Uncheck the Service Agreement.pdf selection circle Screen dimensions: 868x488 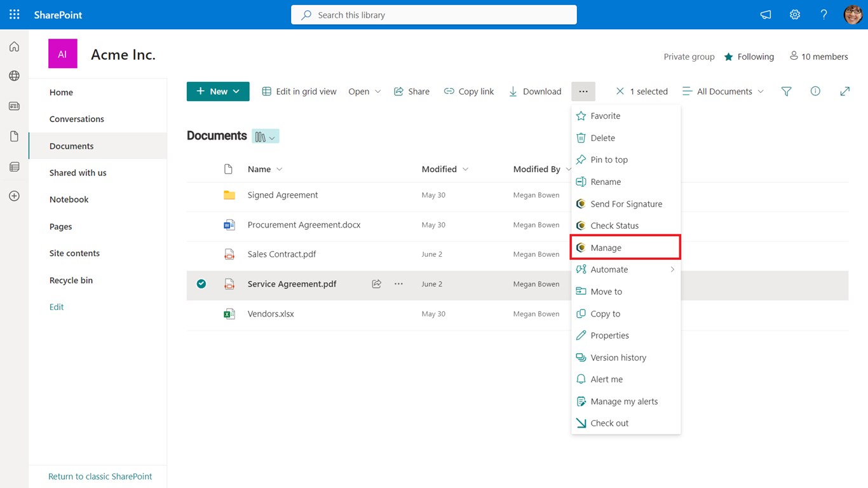[201, 284]
